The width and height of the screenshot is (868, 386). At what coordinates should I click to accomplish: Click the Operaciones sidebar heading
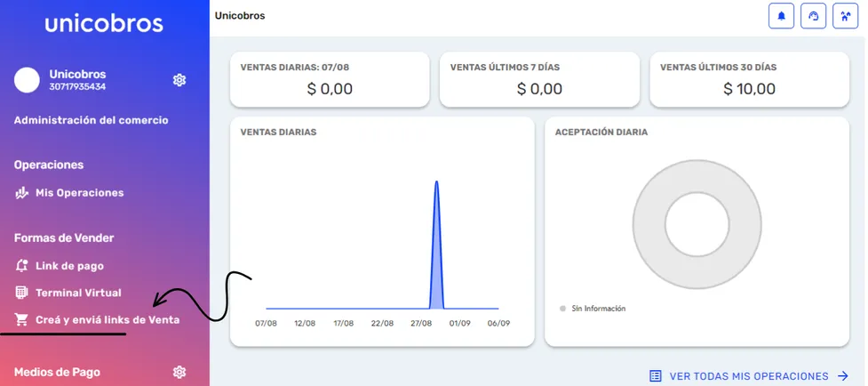pyautogui.click(x=49, y=165)
